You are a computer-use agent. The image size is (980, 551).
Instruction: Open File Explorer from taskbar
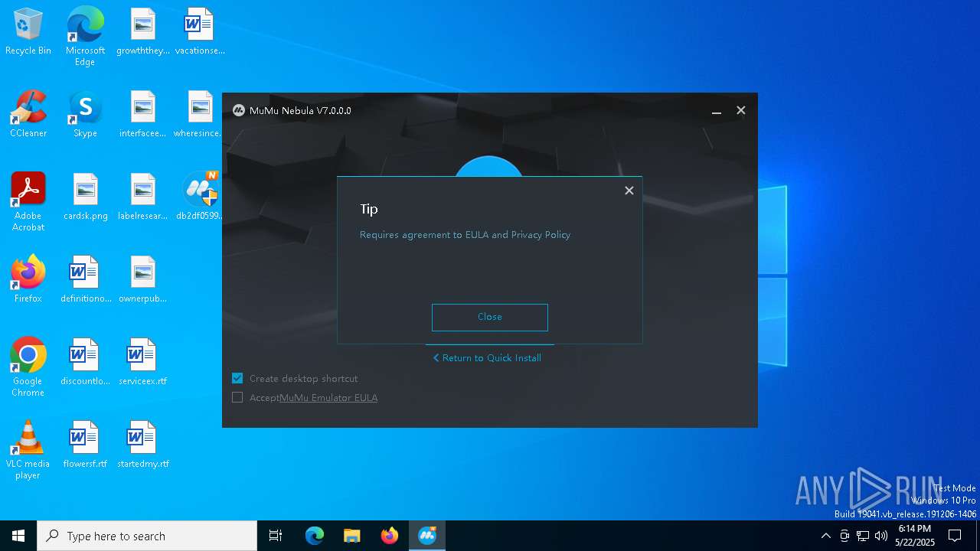pyautogui.click(x=352, y=536)
